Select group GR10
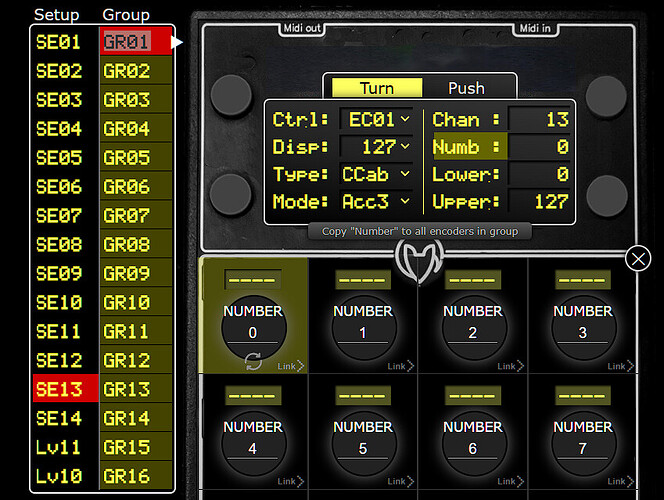 coord(136,302)
